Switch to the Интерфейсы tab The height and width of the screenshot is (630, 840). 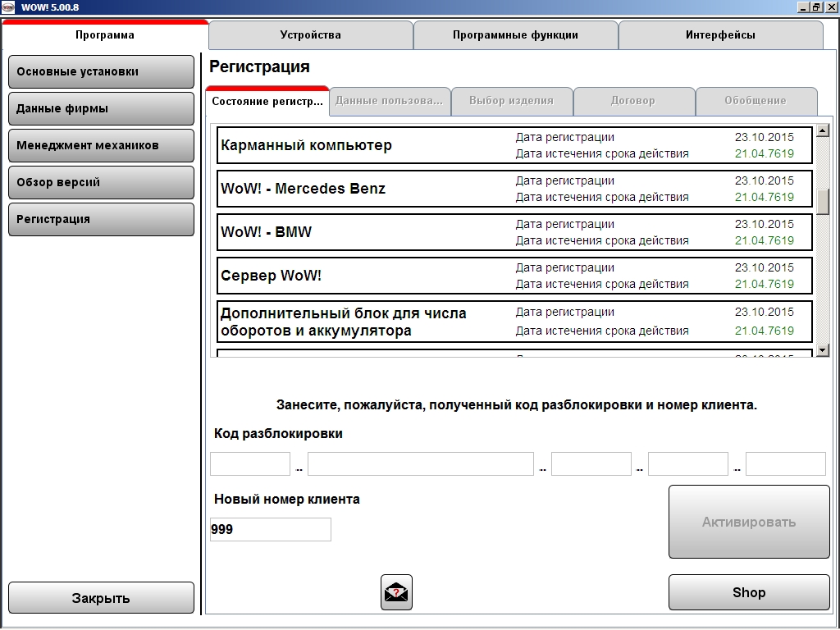click(720, 35)
